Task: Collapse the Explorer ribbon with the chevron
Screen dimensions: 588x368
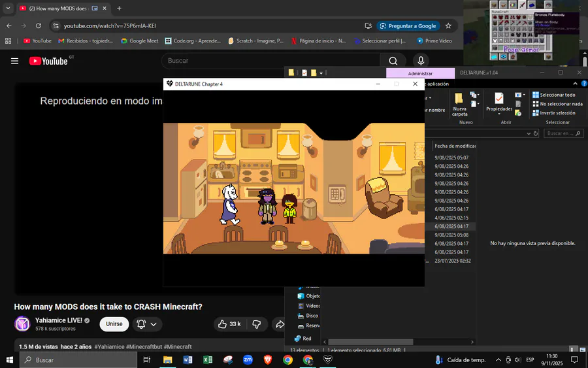Action: (575, 84)
